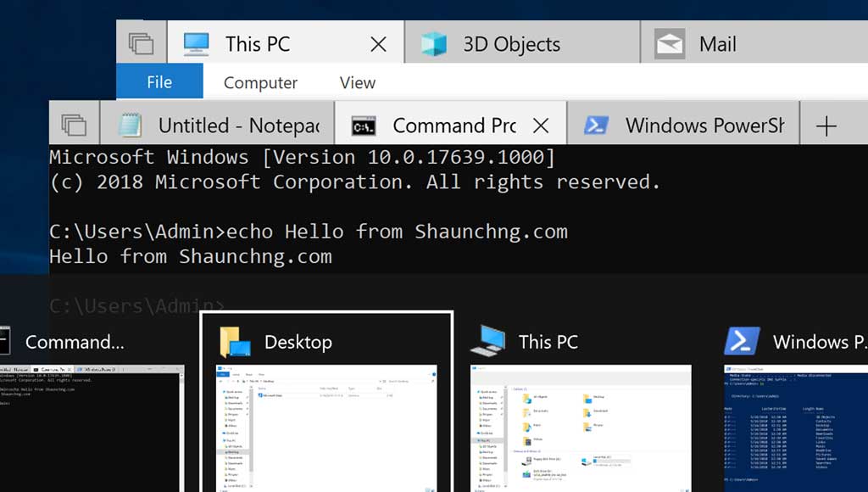Switch to the 3D Objects tab

pyautogui.click(x=522, y=42)
